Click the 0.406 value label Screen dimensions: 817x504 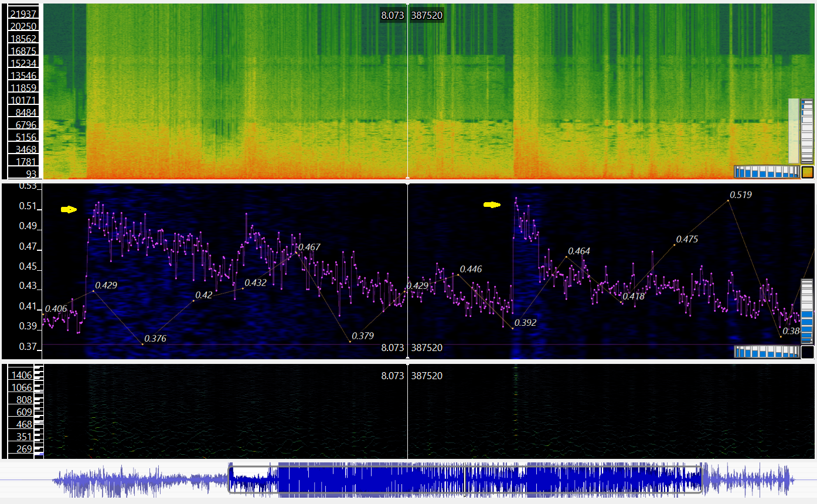[56, 309]
